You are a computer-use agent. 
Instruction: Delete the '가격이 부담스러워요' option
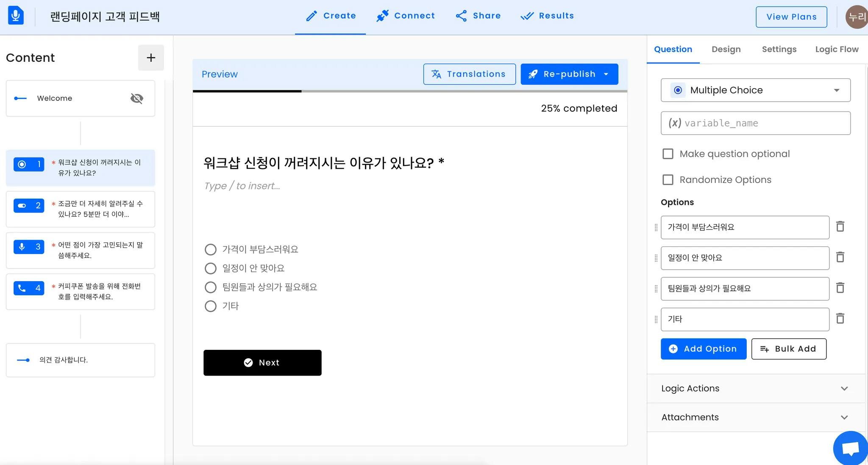(840, 227)
